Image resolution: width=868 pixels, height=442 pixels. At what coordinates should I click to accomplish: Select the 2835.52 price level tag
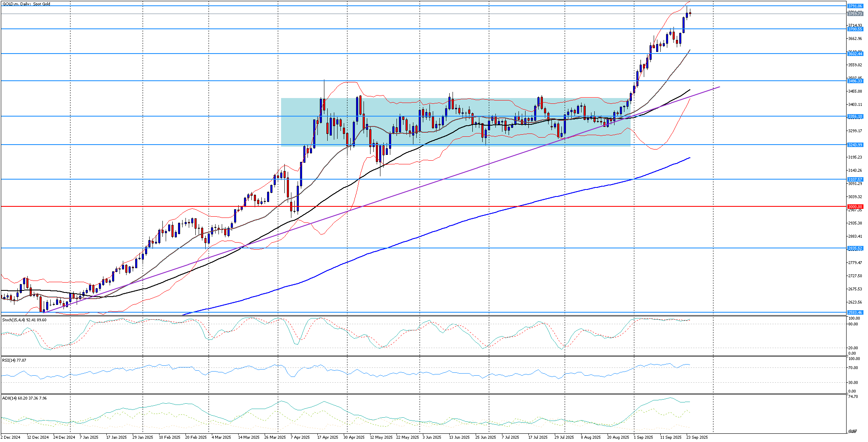(x=855, y=248)
